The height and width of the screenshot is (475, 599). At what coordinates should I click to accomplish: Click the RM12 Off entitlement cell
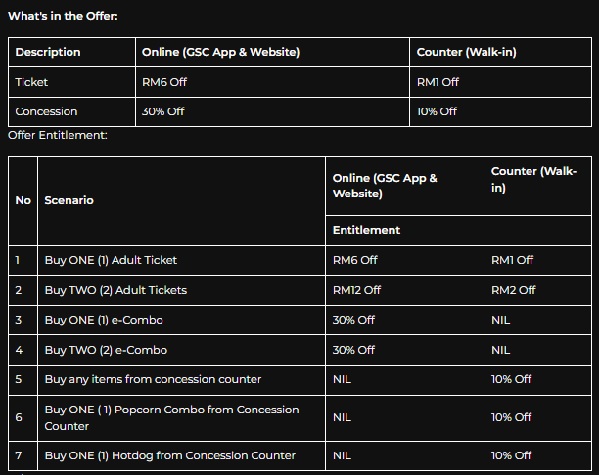[x=357, y=290]
